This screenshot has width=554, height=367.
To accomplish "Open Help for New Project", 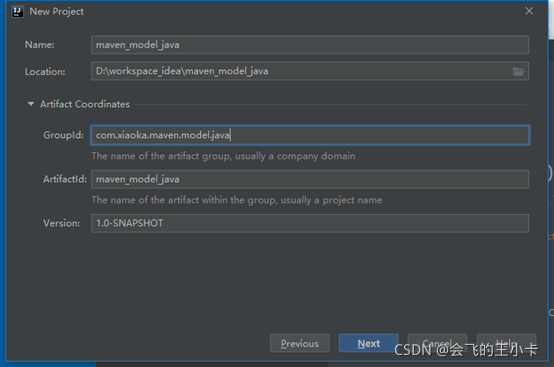I will tap(506, 343).
